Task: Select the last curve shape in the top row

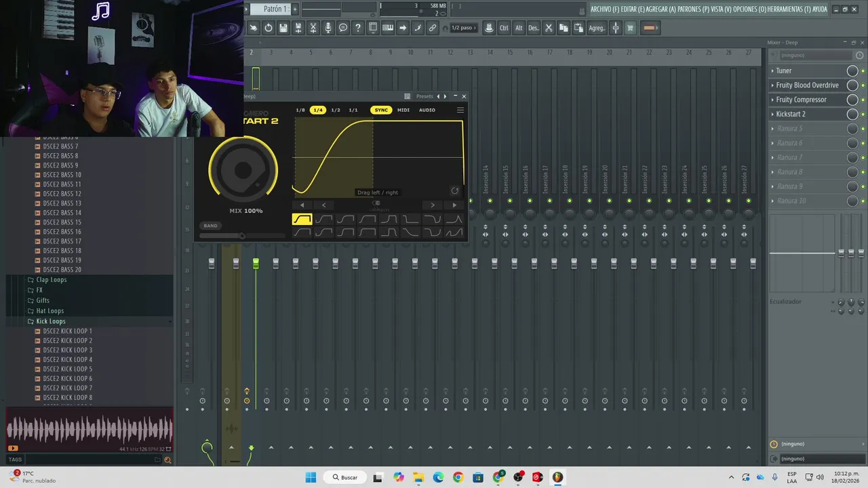Action: click(454, 219)
